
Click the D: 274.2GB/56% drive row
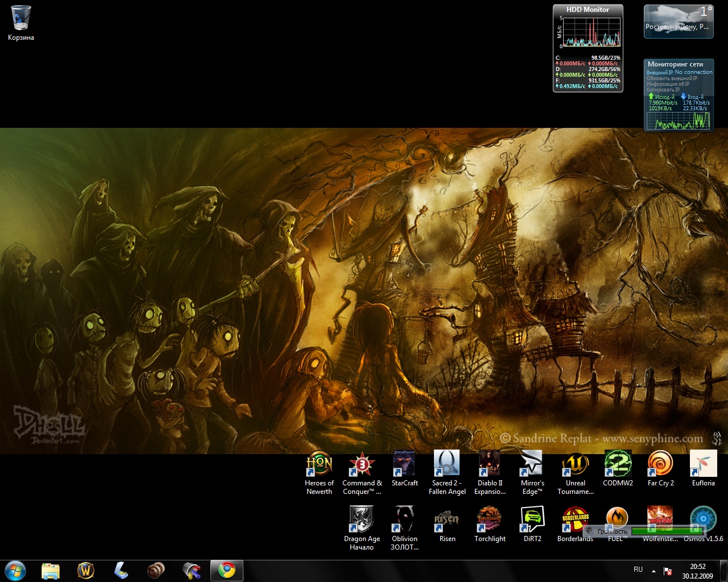[x=588, y=69]
